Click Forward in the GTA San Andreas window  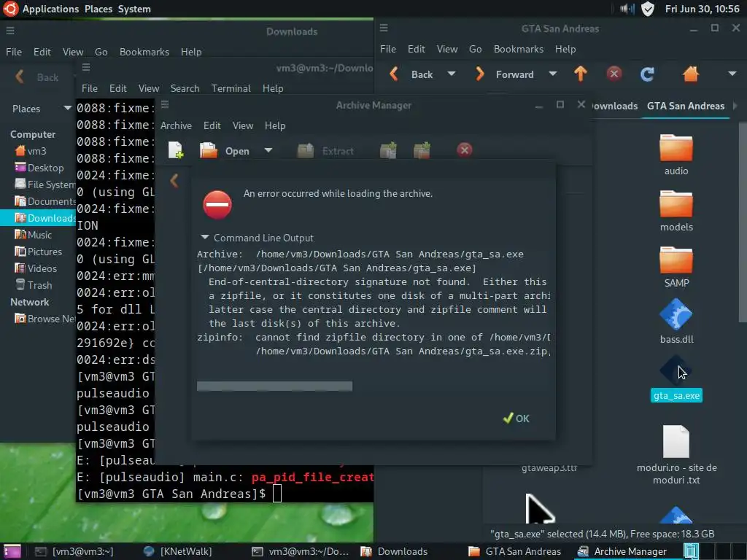504,74
